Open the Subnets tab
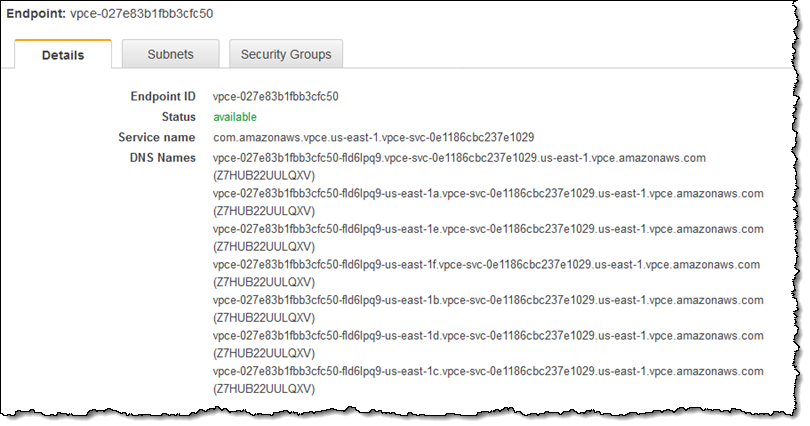This screenshot has width=810, height=426. 170,54
